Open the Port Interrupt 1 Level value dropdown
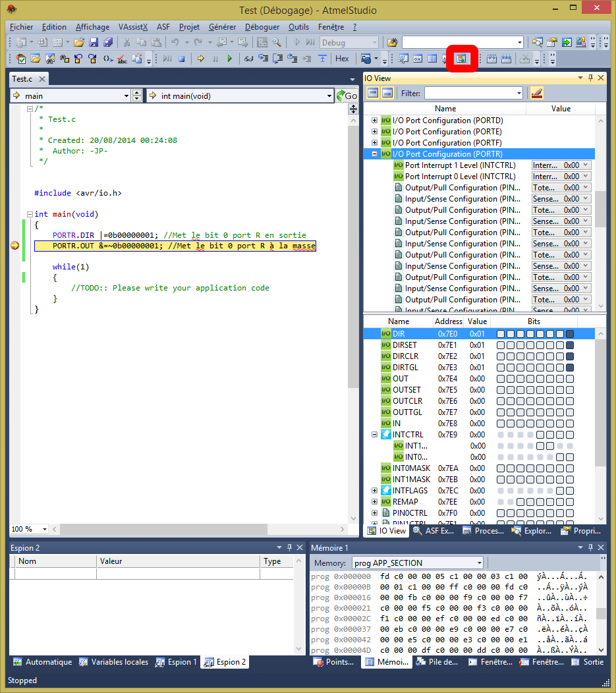This screenshot has height=693, width=616. coord(586,165)
